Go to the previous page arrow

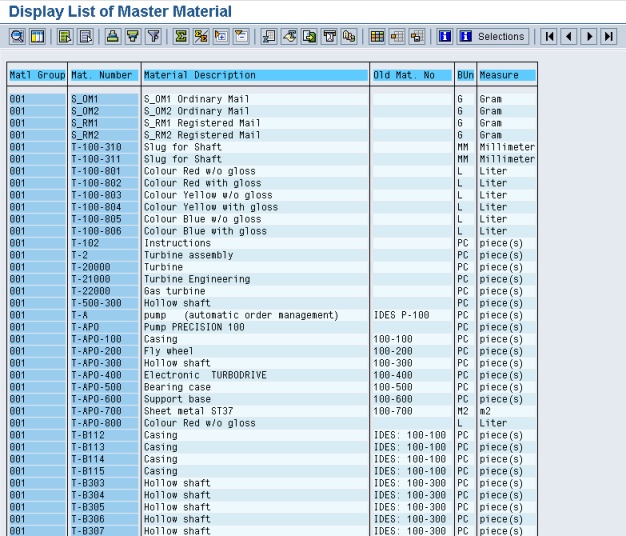click(569, 37)
